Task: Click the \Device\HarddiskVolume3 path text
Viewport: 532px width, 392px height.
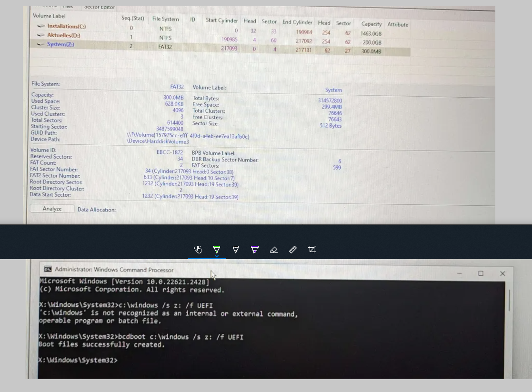Action: [158, 141]
